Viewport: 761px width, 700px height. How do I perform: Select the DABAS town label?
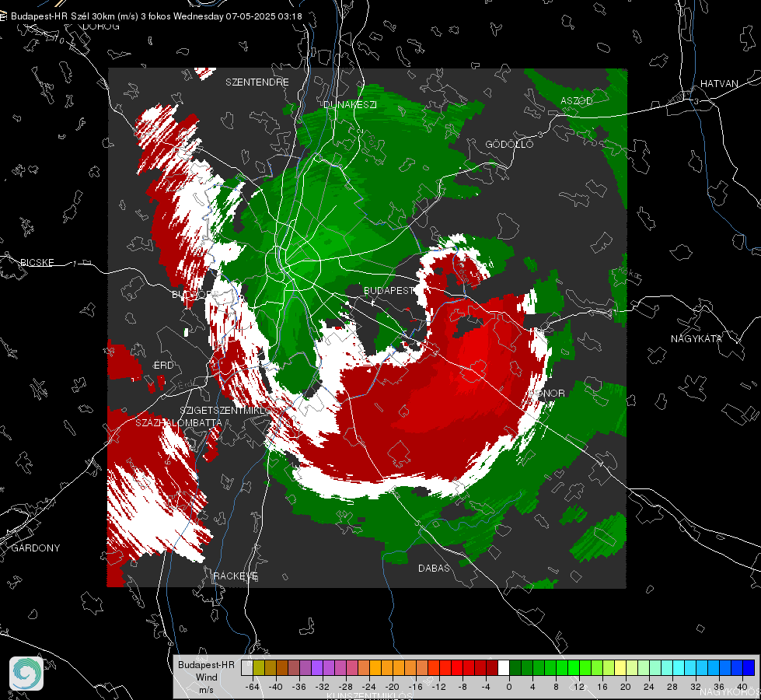click(x=434, y=568)
